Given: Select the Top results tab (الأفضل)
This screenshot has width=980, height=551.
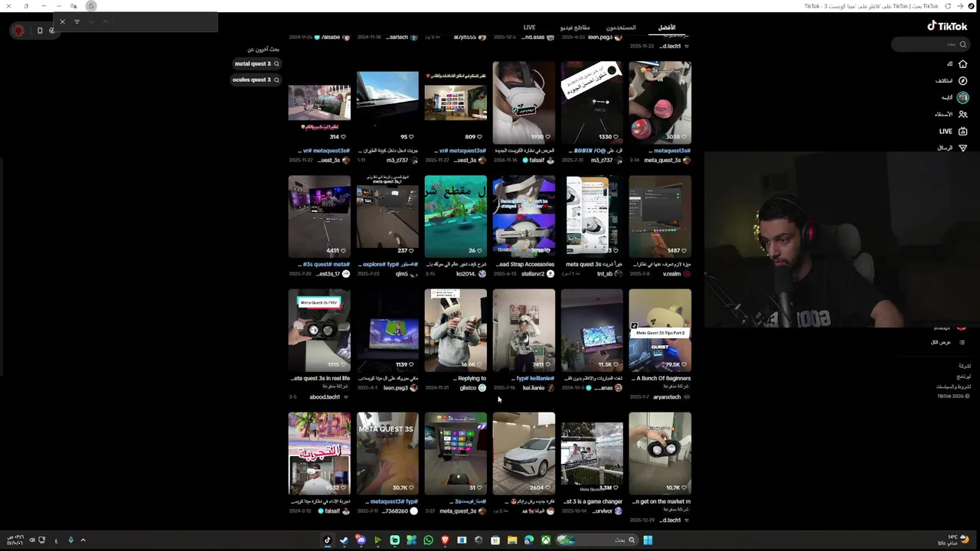Looking at the screenshot, I should click(x=667, y=28).
